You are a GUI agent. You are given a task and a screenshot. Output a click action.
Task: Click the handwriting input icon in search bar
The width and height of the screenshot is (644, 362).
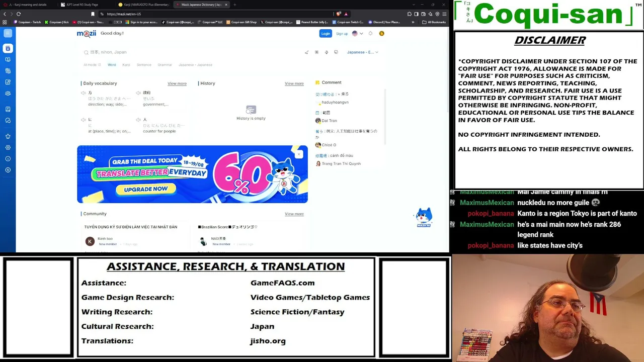click(306, 52)
